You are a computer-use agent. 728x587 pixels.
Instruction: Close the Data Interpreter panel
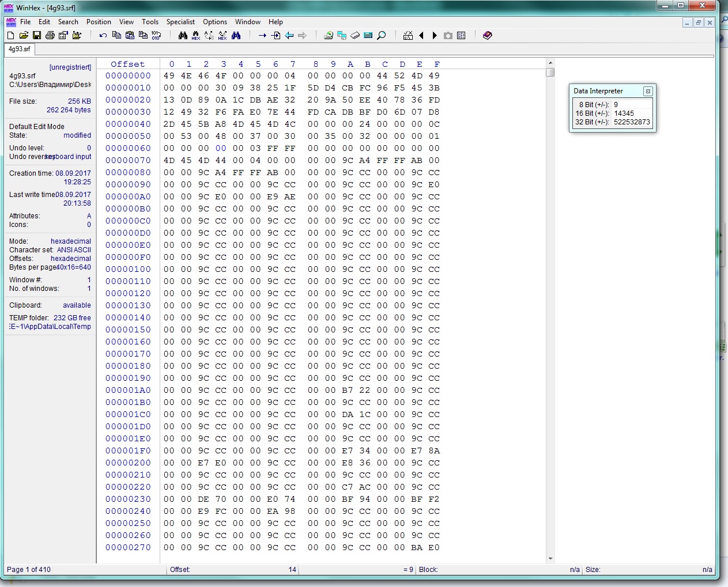pos(648,91)
